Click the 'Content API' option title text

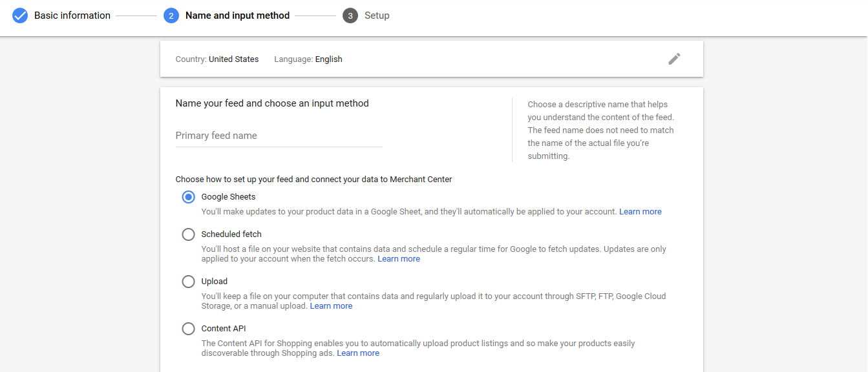coord(223,329)
